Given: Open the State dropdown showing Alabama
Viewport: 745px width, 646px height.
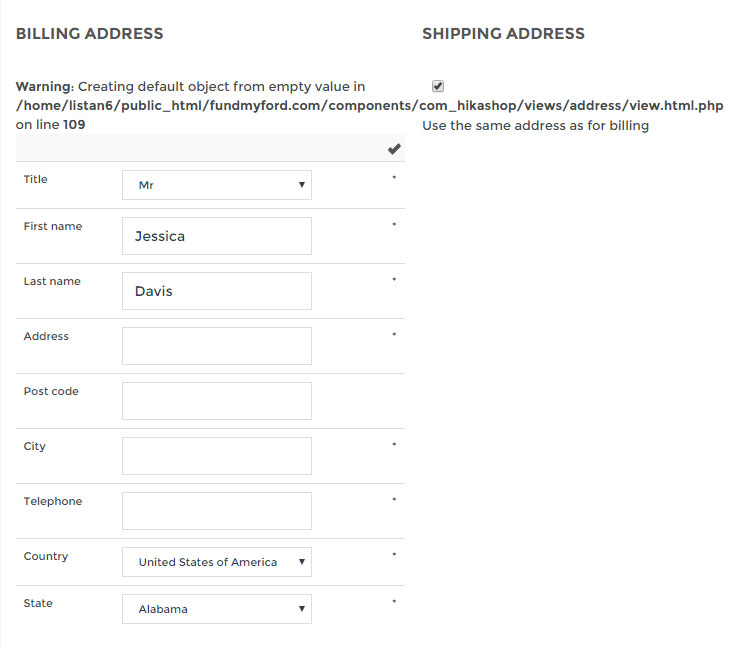Looking at the screenshot, I should point(216,609).
